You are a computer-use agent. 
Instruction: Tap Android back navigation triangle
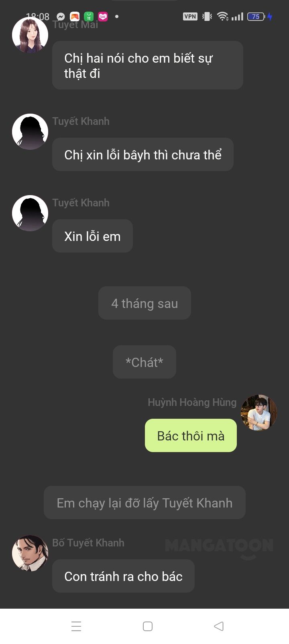click(x=219, y=626)
